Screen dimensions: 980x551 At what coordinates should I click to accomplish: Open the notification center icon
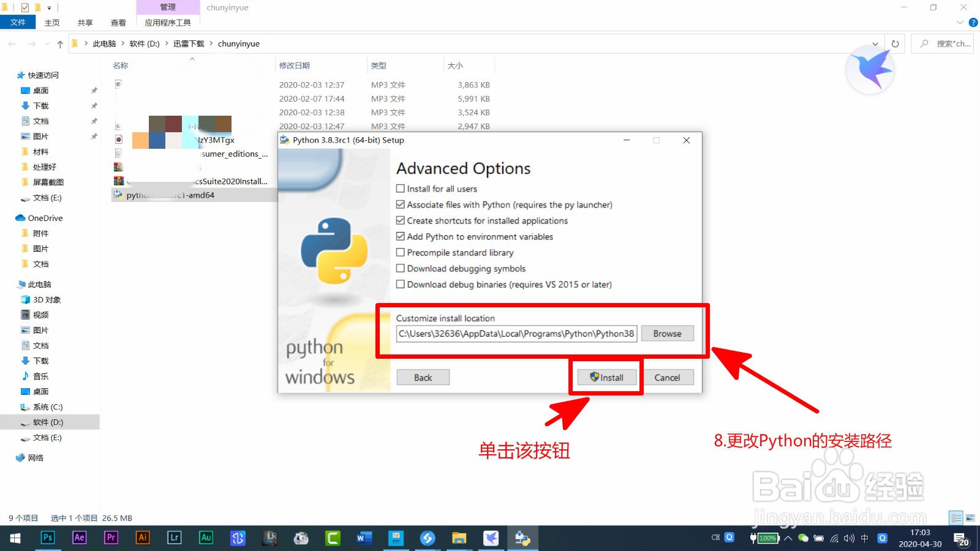962,539
